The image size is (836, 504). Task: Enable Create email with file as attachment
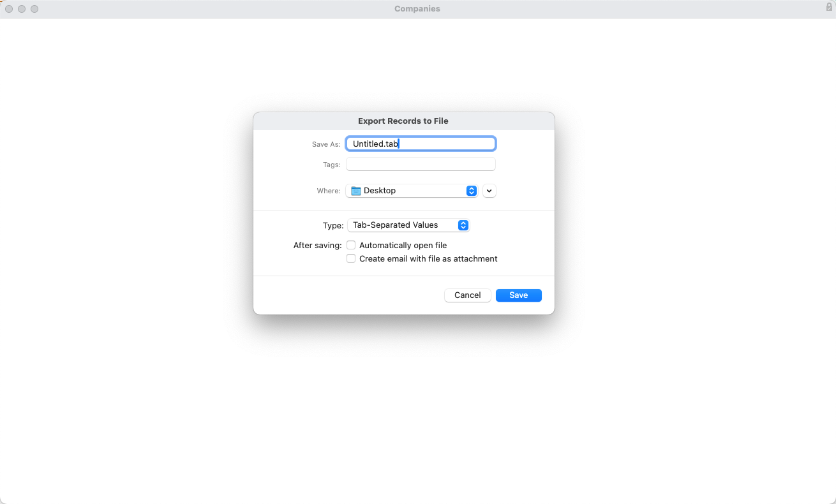351,259
